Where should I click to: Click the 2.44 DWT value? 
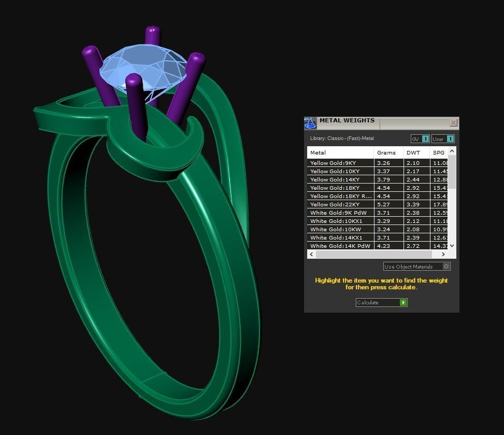pyautogui.click(x=413, y=179)
